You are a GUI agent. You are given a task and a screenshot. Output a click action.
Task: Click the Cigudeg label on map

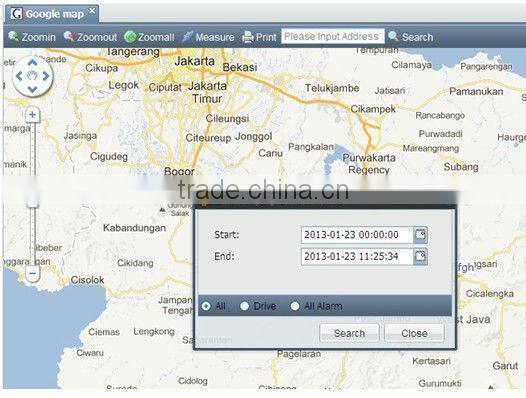click(x=109, y=157)
